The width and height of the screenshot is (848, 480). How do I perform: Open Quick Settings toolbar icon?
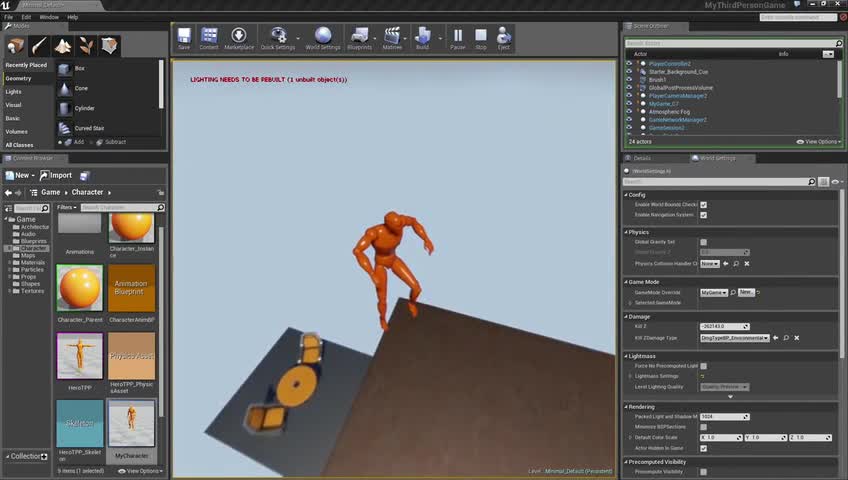(x=278, y=39)
